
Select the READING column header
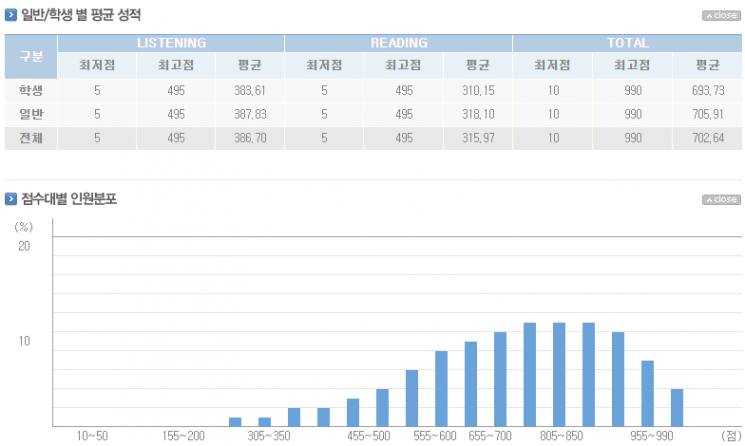(x=399, y=43)
